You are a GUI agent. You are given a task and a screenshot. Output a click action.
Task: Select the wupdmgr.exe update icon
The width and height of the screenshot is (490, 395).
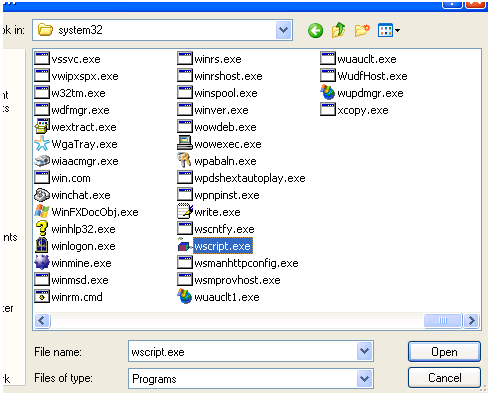point(327,93)
